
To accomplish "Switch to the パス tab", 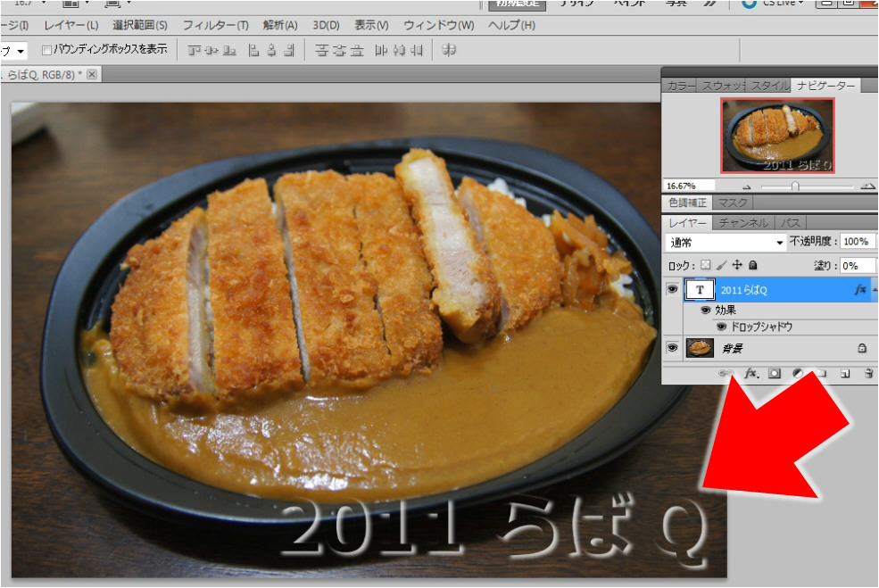I will [x=791, y=222].
